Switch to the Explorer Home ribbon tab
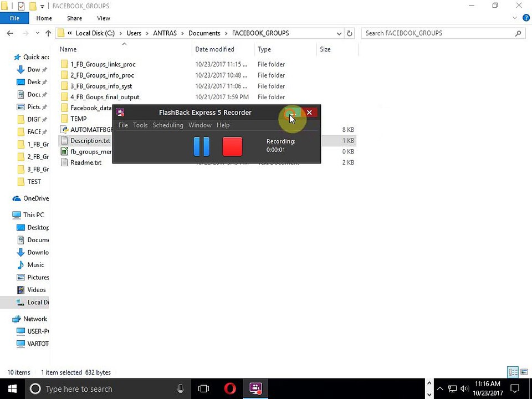Viewport: 532px width, 399px height. [44, 18]
